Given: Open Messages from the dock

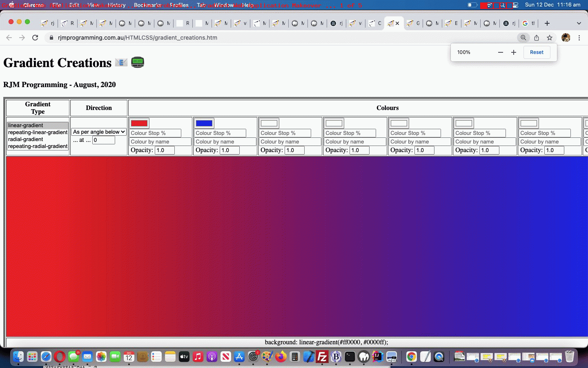Looking at the screenshot, I should (x=73, y=357).
